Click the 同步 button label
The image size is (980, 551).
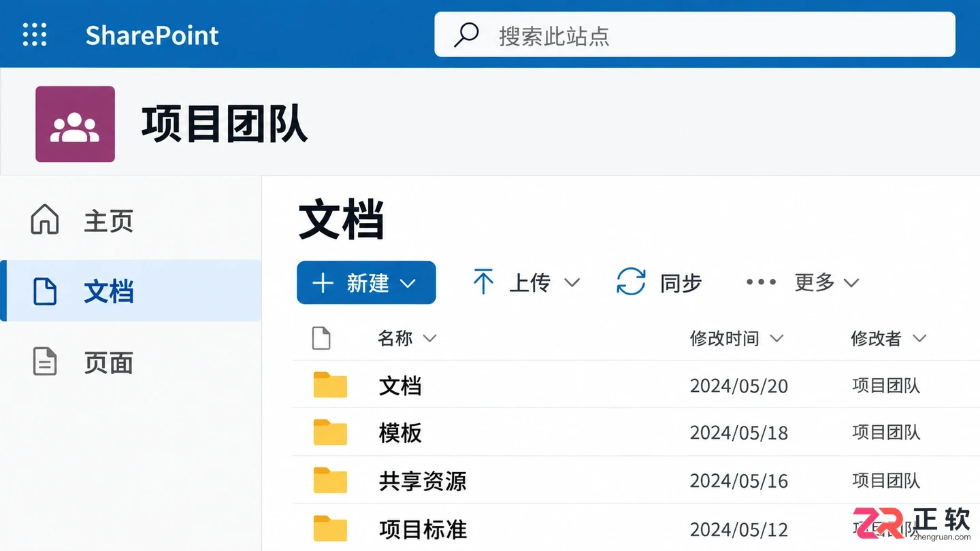click(x=681, y=283)
